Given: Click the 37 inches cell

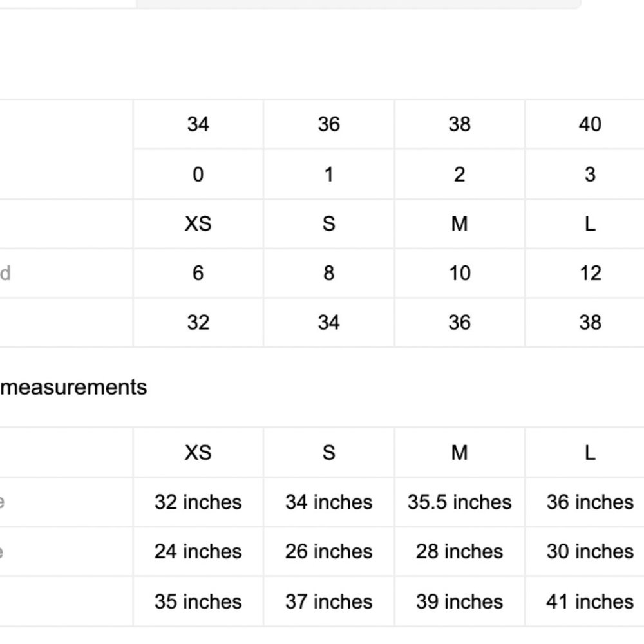Looking at the screenshot, I should pyautogui.click(x=328, y=601).
